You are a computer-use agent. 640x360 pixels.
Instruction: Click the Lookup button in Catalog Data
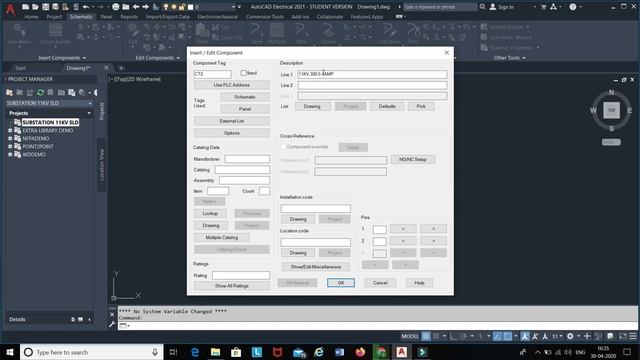pyautogui.click(x=210, y=213)
